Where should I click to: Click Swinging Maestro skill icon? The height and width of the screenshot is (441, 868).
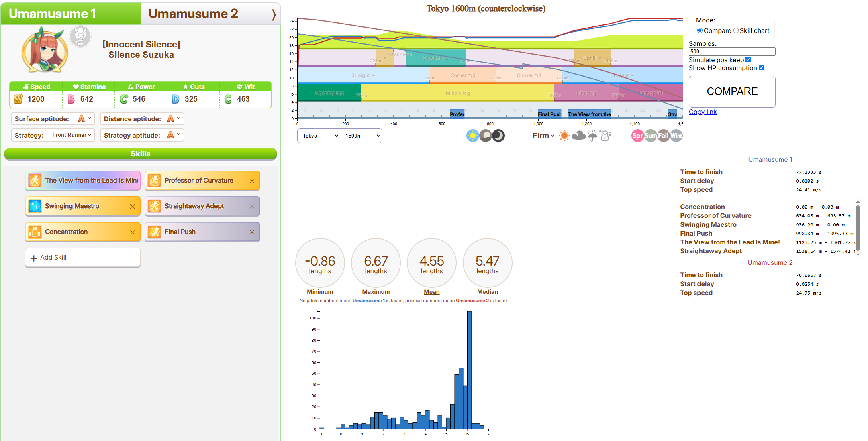tap(35, 206)
